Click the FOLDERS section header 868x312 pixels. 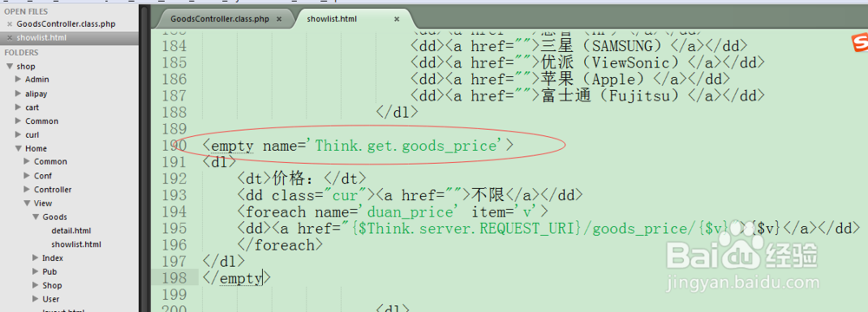click(22, 53)
